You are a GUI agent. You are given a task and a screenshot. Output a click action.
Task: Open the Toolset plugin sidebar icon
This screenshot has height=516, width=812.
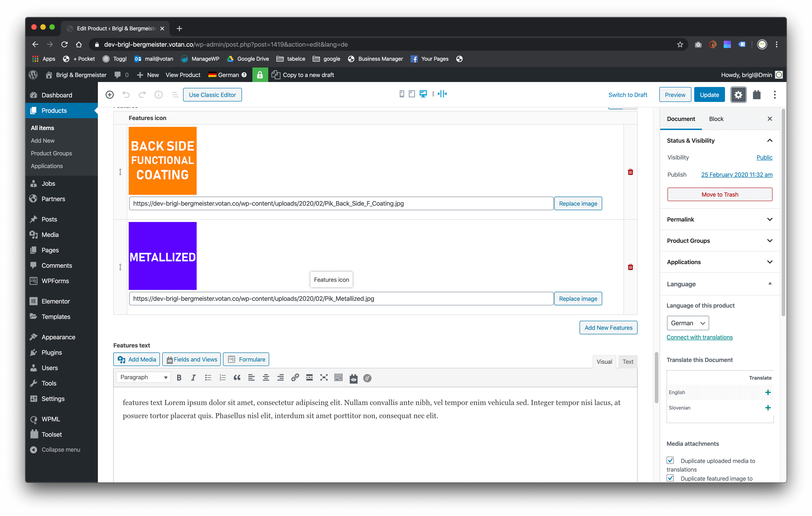click(757, 95)
